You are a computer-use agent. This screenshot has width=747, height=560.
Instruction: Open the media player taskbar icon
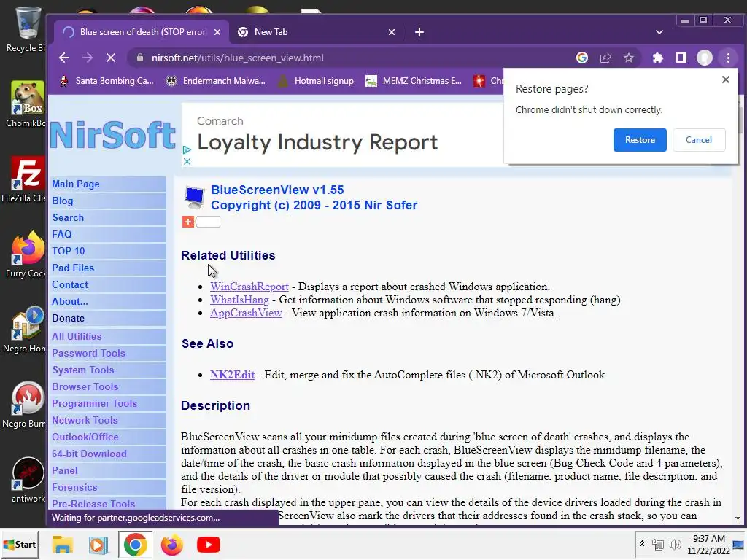[98, 545]
